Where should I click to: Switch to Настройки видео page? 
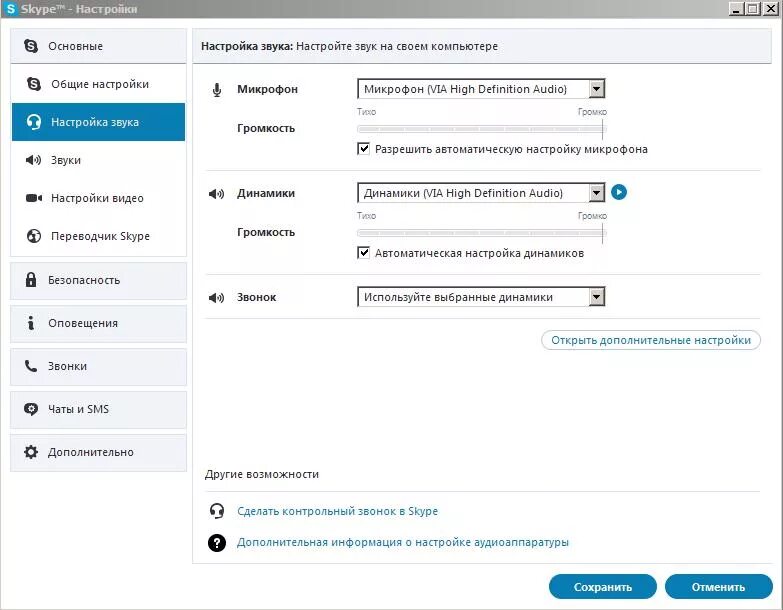tap(98, 198)
